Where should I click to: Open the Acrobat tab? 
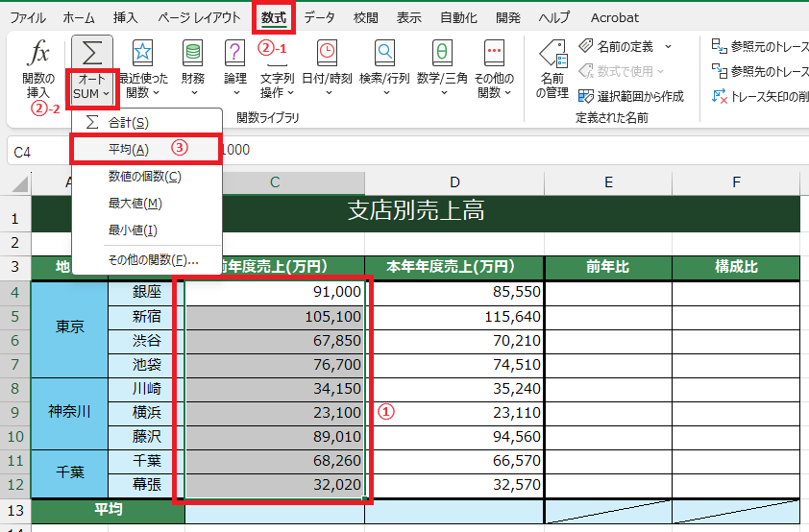click(615, 17)
